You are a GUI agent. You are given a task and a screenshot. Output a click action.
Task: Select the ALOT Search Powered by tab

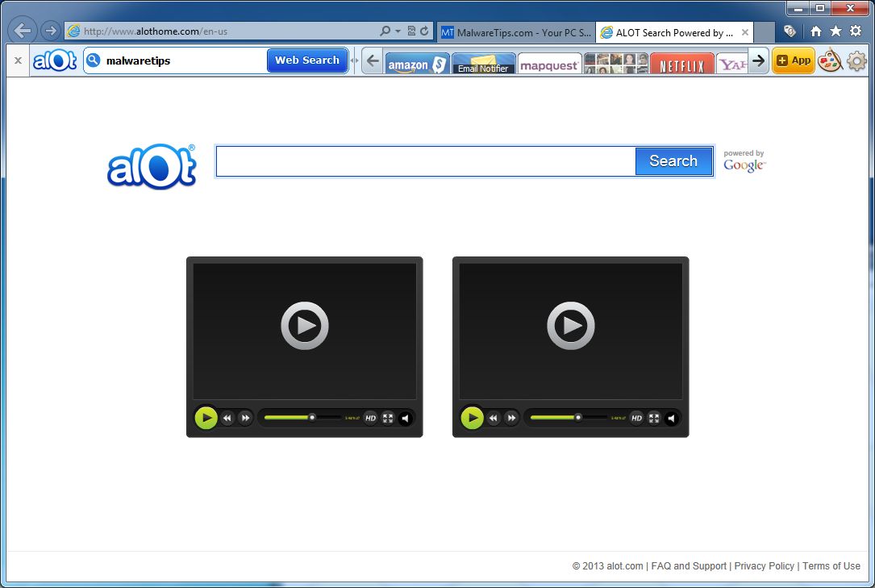click(x=667, y=32)
